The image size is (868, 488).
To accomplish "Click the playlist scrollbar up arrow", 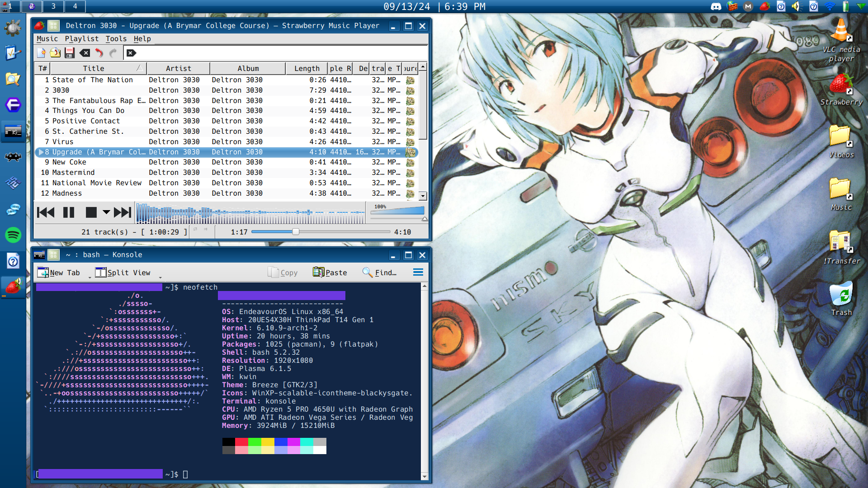I will [x=423, y=67].
